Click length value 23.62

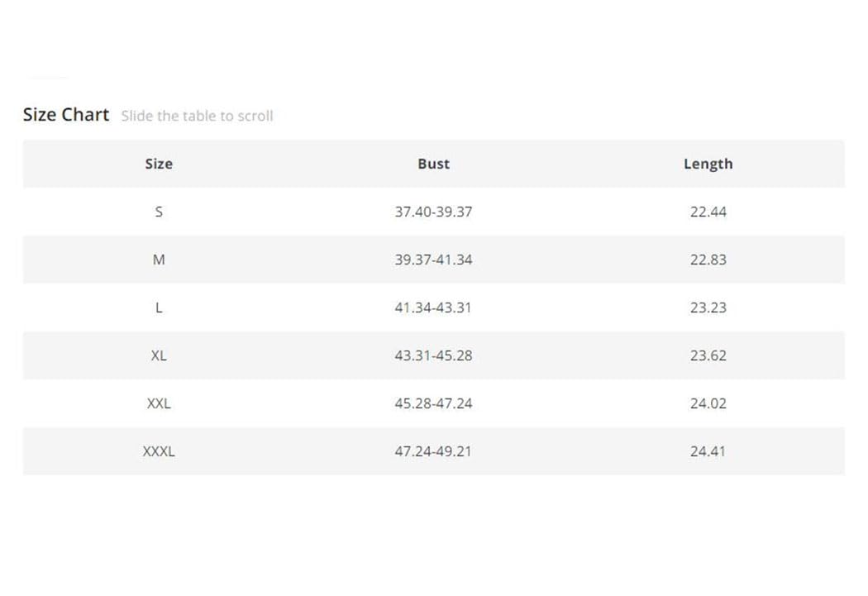pyautogui.click(x=708, y=355)
